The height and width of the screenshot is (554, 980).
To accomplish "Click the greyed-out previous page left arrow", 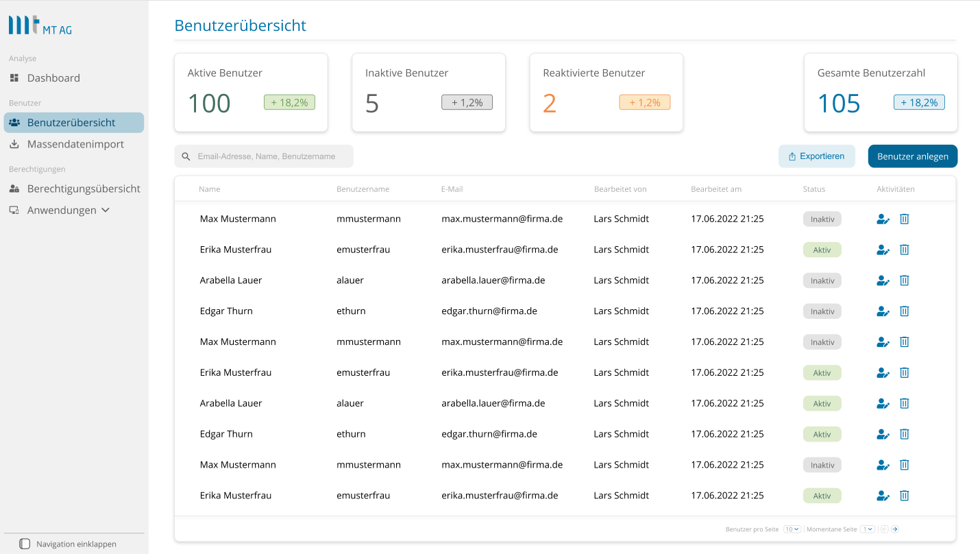I will (x=884, y=529).
